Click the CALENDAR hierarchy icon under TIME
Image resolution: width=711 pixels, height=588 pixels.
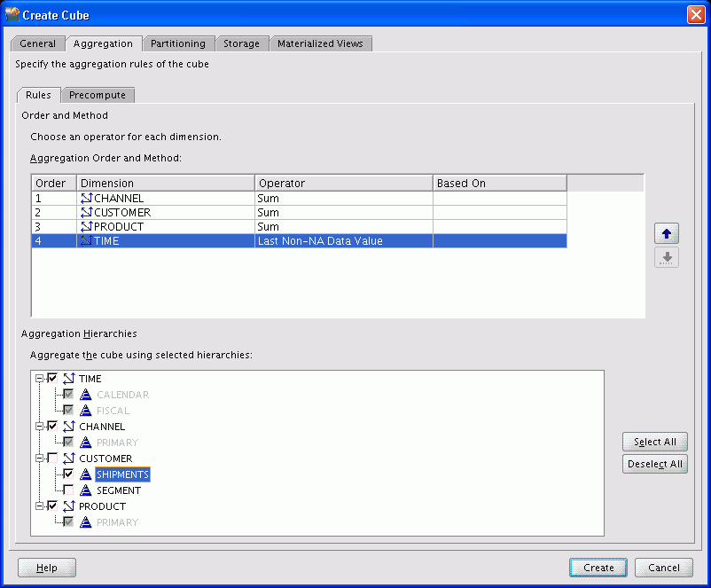tap(85, 394)
